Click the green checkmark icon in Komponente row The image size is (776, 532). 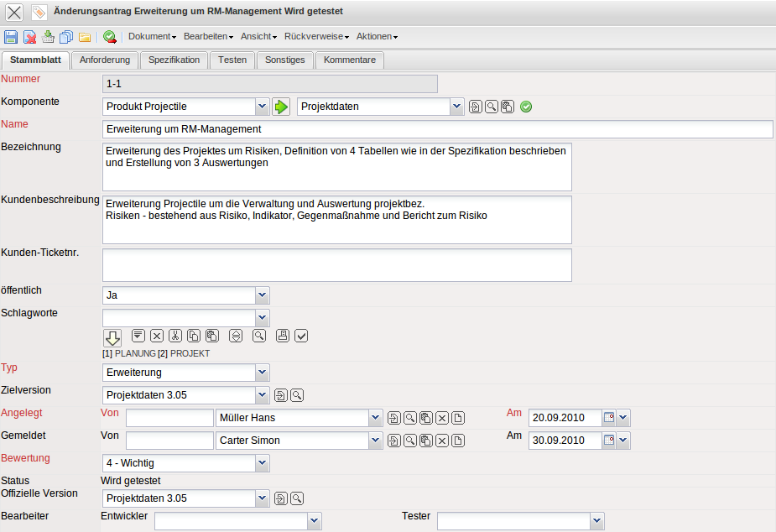(526, 107)
